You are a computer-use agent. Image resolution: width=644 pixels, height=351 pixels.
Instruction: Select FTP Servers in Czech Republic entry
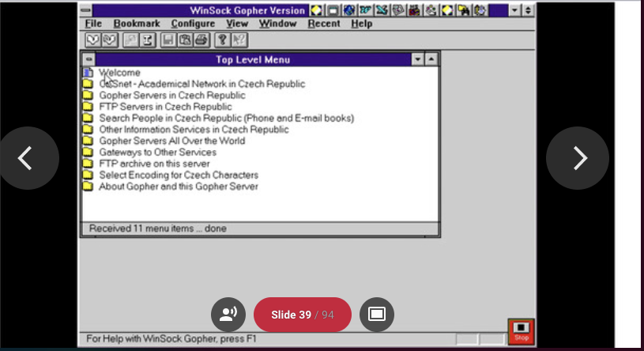click(x=165, y=107)
